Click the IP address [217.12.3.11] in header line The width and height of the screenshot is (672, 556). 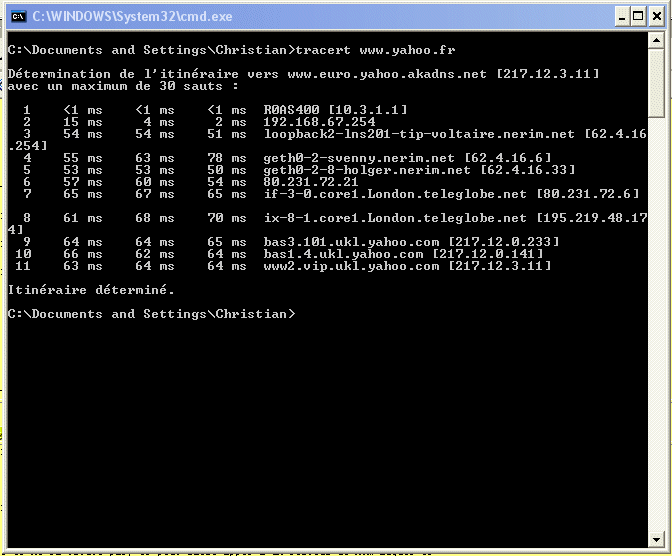tap(547, 74)
